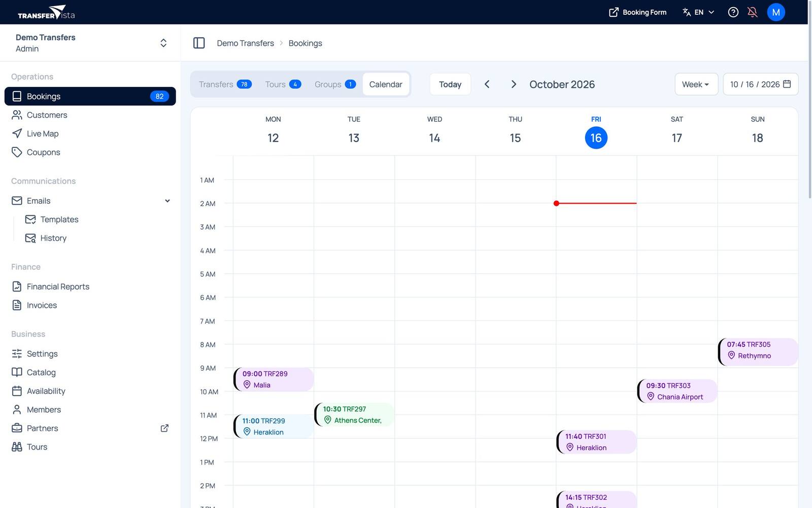This screenshot has height=508, width=812.
Task: Open Availability page
Action: [x=90, y=391]
